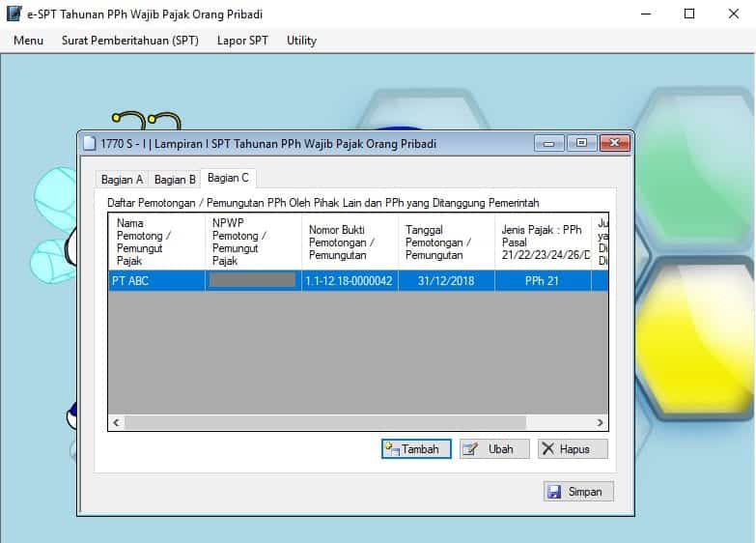Close the main e-SPT application window
This screenshot has width=756, height=543.
coord(734,14)
